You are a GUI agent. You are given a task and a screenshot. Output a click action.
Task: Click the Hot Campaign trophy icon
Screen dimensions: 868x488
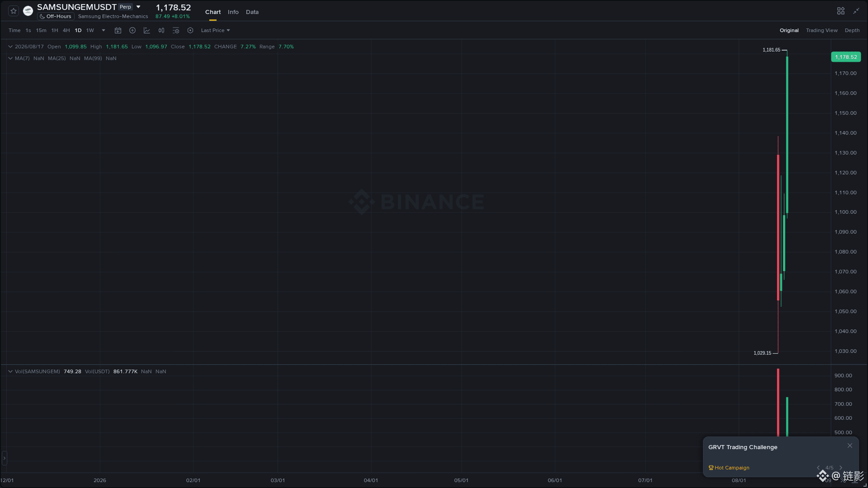(x=711, y=468)
